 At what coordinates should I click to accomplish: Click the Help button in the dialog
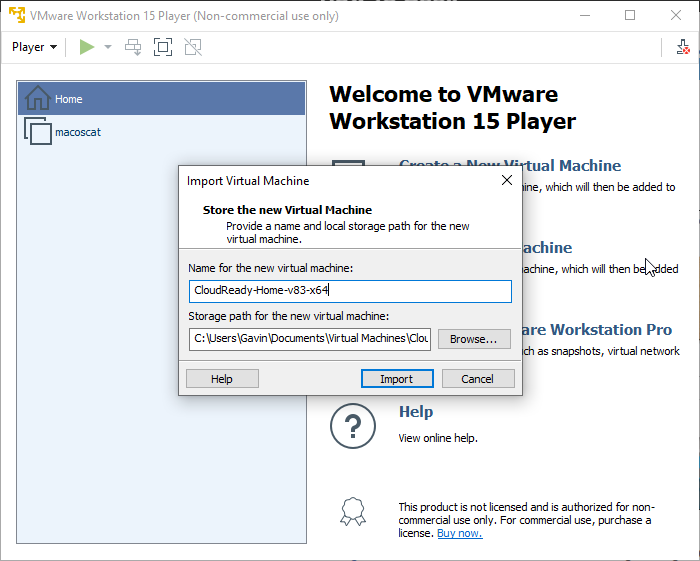222,379
